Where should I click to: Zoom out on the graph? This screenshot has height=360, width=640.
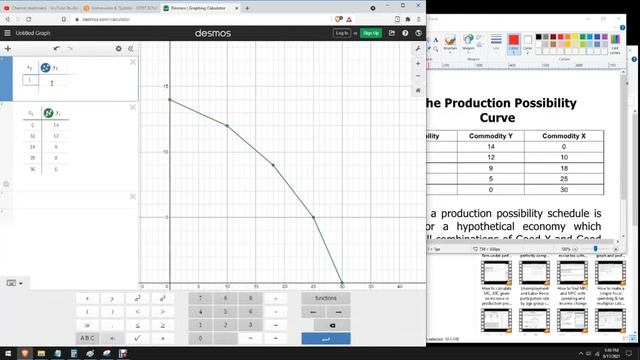pyautogui.click(x=418, y=76)
